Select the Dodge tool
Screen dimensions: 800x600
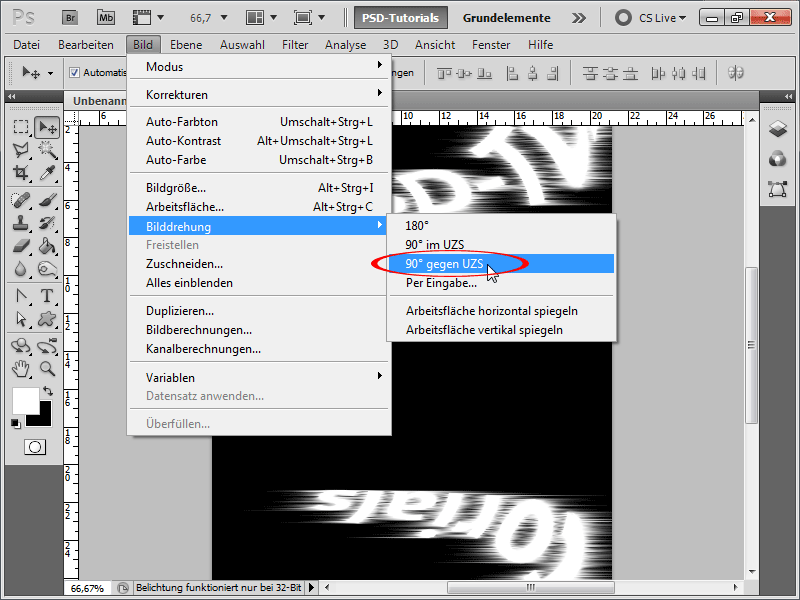(x=47, y=269)
